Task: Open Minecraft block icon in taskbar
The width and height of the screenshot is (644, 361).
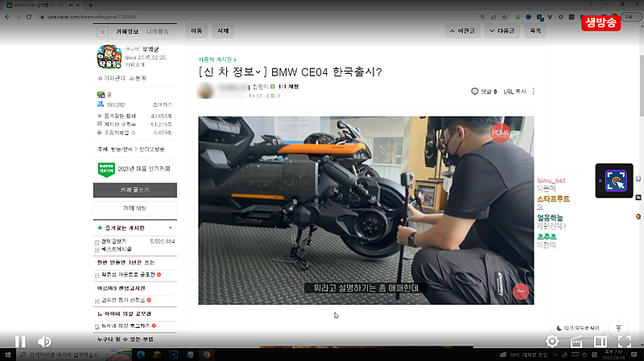Action: pyautogui.click(x=157, y=355)
